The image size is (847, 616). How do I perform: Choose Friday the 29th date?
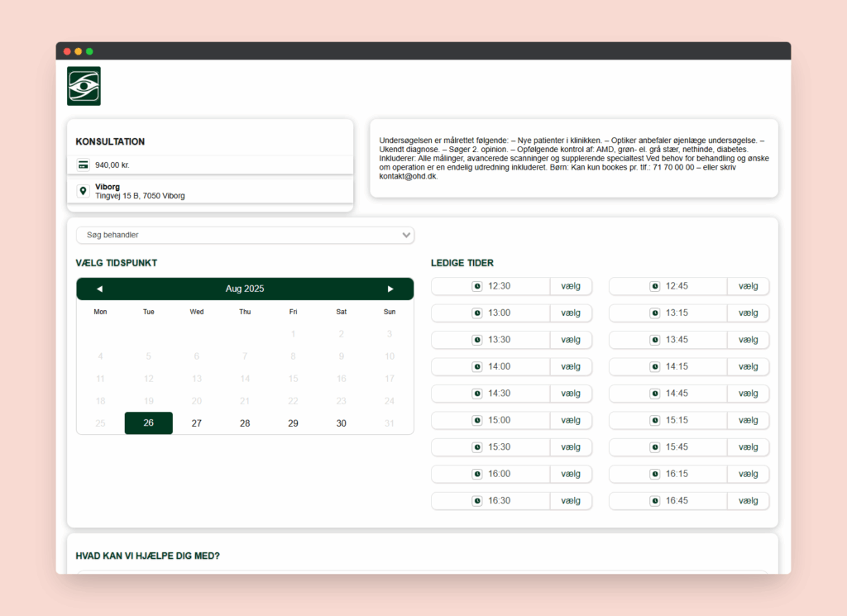(x=293, y=423)
